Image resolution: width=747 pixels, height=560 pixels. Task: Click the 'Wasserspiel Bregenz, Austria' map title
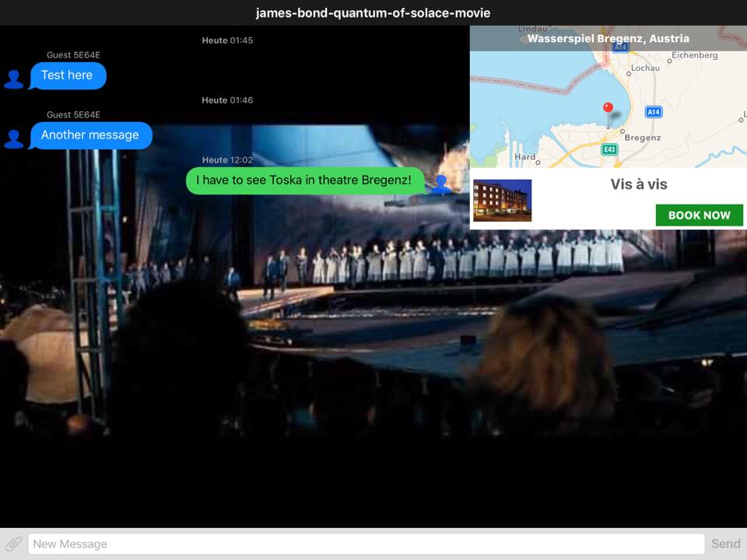(x=608, y=39)
